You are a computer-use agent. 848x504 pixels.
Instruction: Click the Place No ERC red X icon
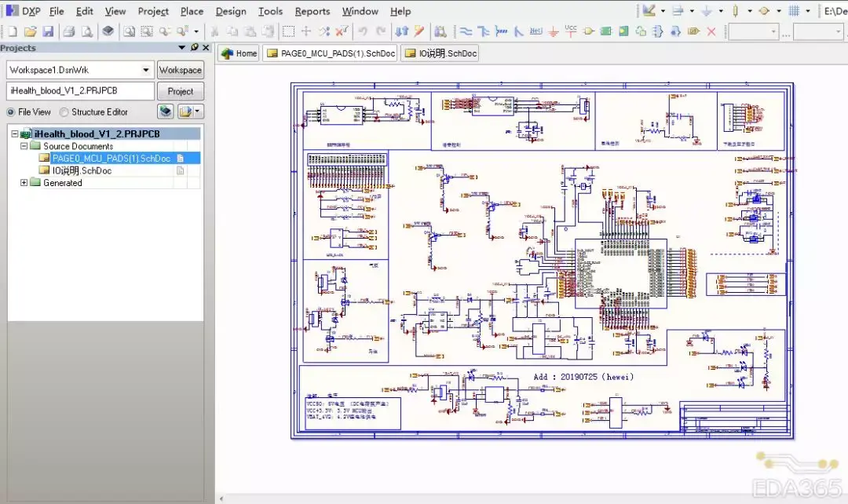[711, 31]
